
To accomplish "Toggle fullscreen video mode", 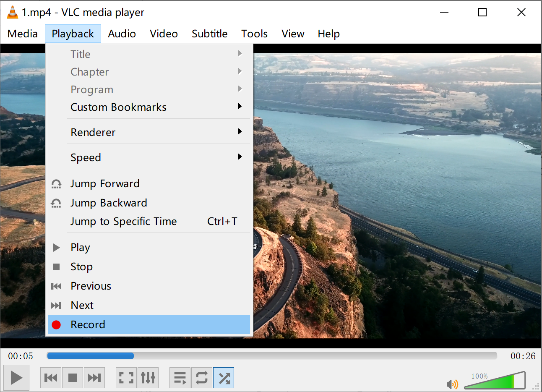I will (x=126, y=378).
